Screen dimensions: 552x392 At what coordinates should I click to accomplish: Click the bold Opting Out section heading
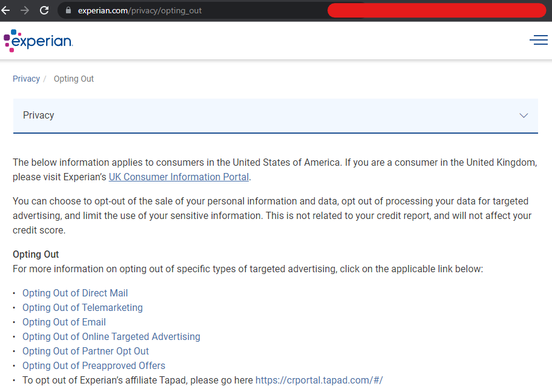(x=36, y=255)
